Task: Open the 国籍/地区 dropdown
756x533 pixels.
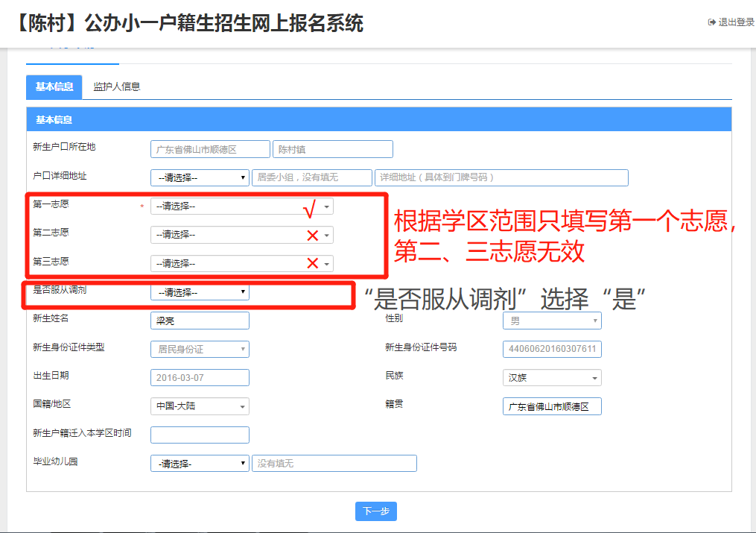Action: point(200,406)
